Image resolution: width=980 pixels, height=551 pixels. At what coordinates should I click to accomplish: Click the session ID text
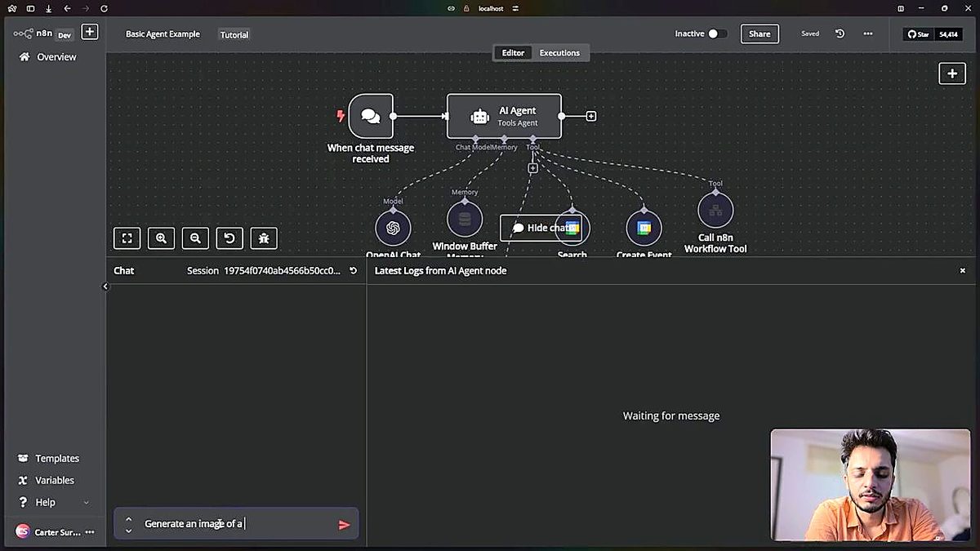pyautogui.click(x=283, y=270)
